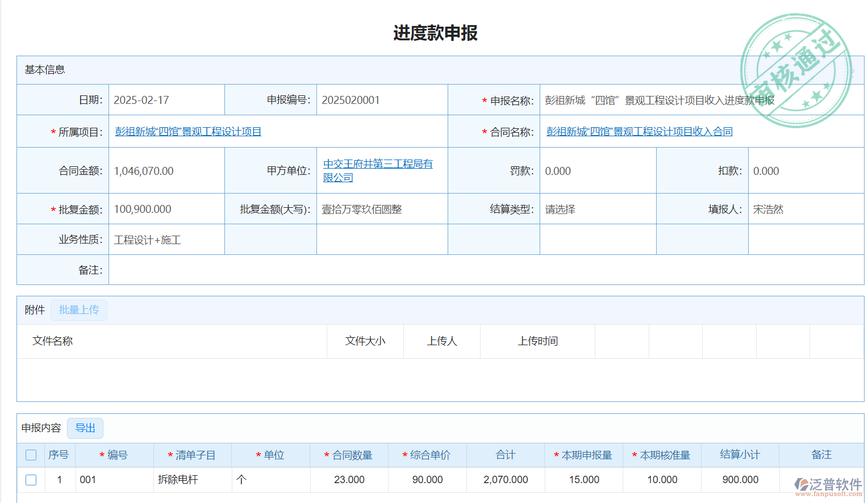Click the 申报名称 field text
The image size is (868, 503).
[x=659, y=100]
